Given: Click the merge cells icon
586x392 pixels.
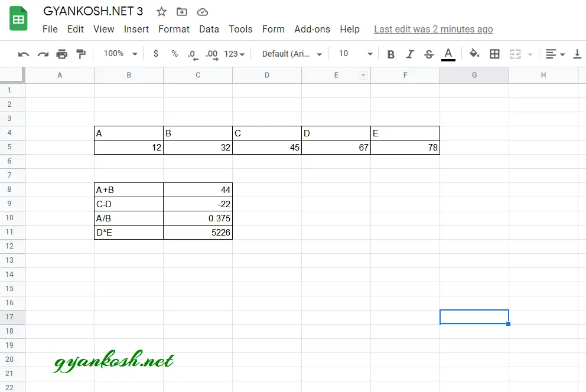Looking at the screenshot, I should pyautogui.click(x=515, y=54).
